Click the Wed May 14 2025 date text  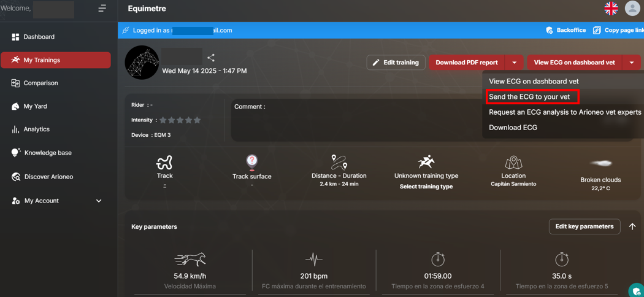pyautogui.click(x=204, y=71)
